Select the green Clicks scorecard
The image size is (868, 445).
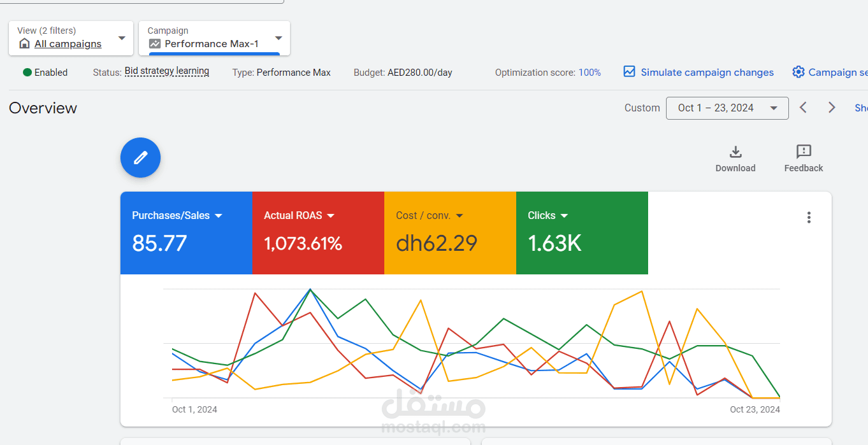(x=582, y=233)
